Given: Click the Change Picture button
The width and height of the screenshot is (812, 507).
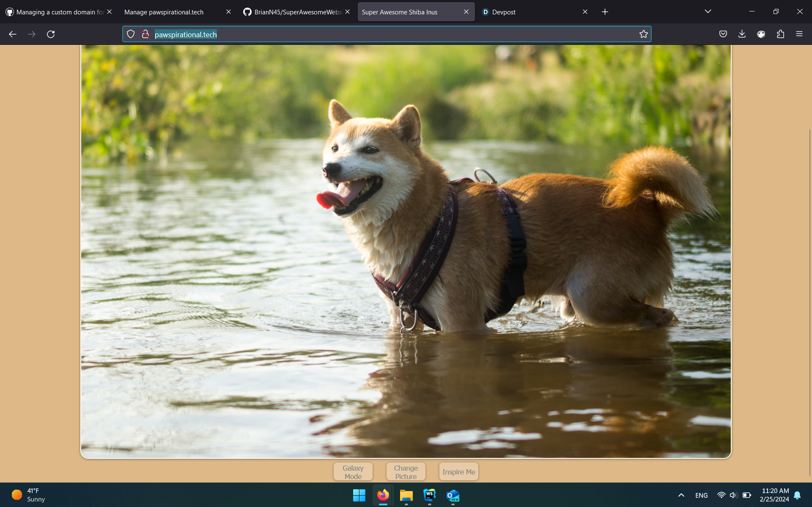Looking at the screenshot, I should (x=406, y=472).
